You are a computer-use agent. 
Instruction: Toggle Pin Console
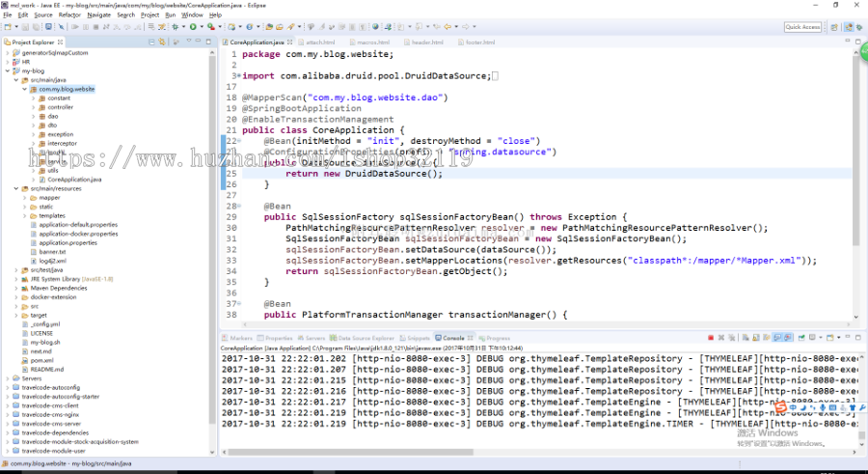click(x=801, y=337)
